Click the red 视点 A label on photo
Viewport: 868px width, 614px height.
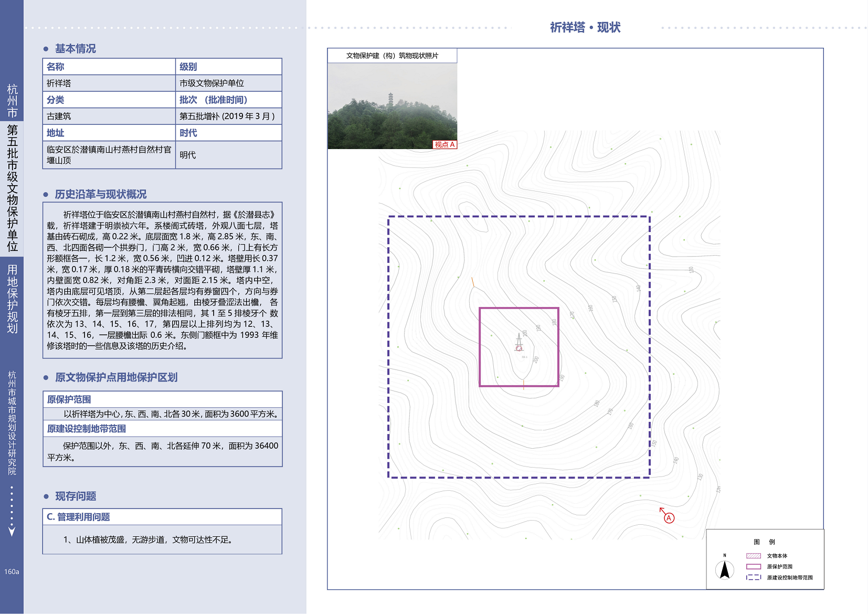[x=444, y=144]
